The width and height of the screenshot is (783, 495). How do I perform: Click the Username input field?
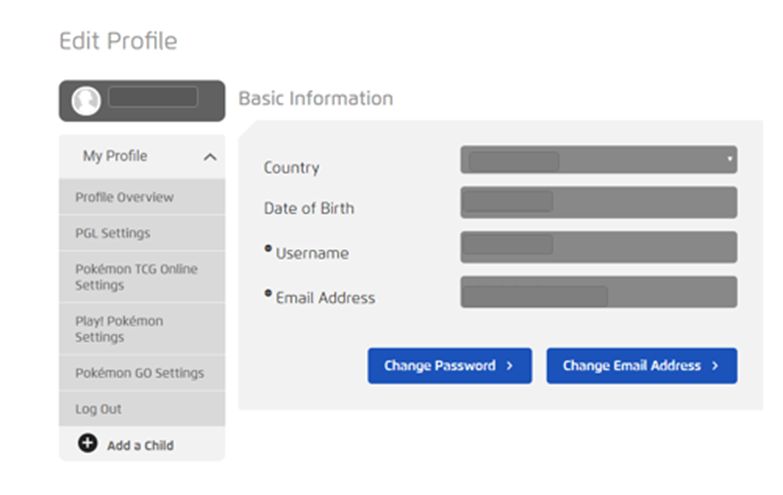598,247
